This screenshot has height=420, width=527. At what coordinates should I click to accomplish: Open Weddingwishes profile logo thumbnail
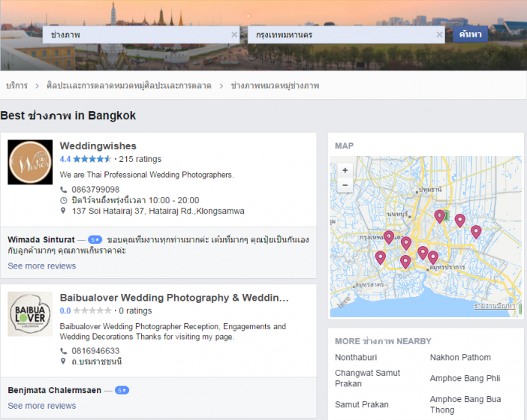point(30,162)
